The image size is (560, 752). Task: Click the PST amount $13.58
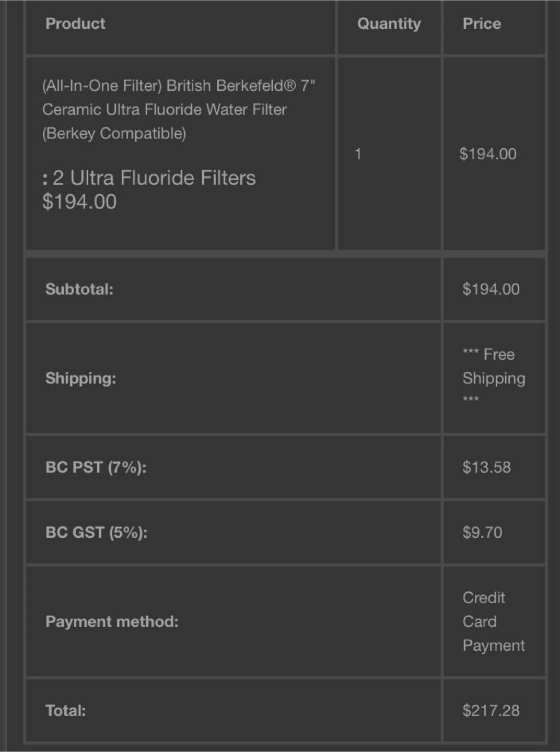pos(486,467)
